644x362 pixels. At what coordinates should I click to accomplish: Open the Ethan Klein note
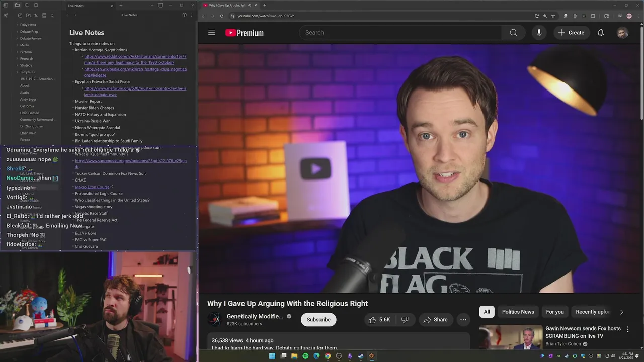click(x=28, y=133)
